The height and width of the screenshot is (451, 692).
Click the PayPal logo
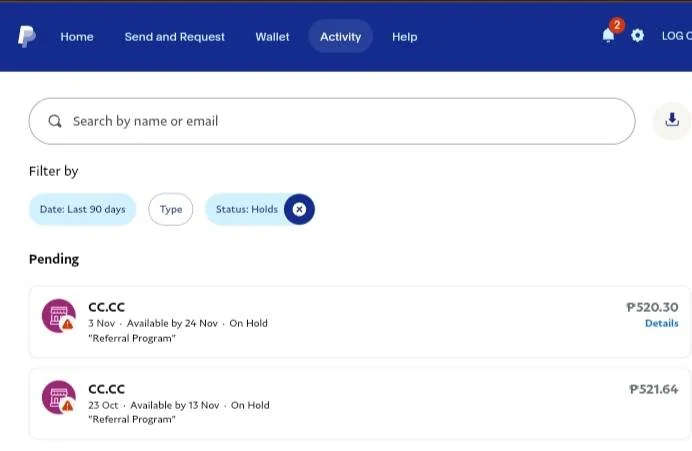(x=27, y=36)
